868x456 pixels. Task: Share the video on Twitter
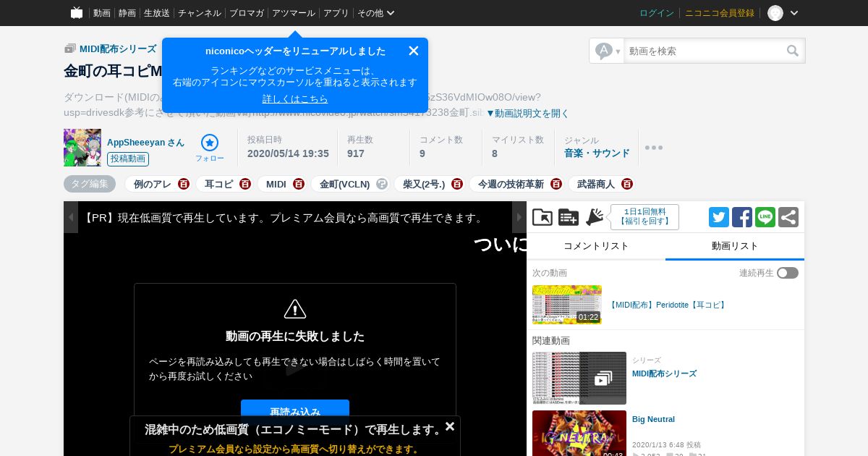[719, 217]
